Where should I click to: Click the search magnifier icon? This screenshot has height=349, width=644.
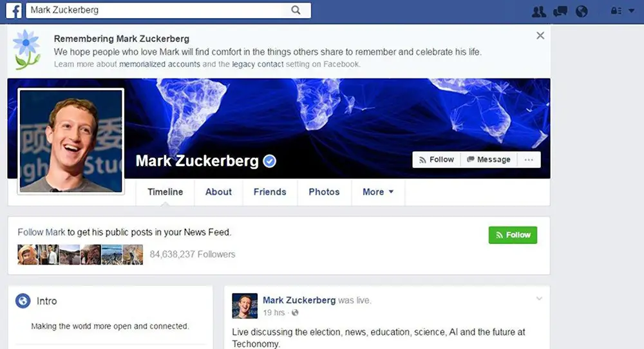(x=296, y=10)
